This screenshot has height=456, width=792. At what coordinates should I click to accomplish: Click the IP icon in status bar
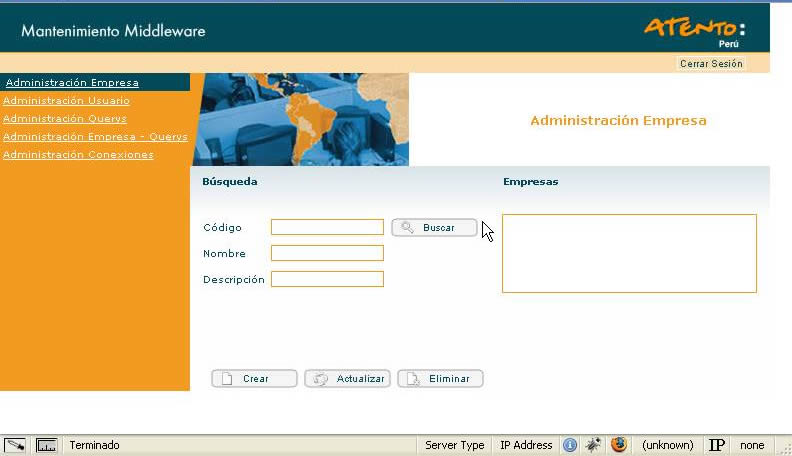pos(716,445)
